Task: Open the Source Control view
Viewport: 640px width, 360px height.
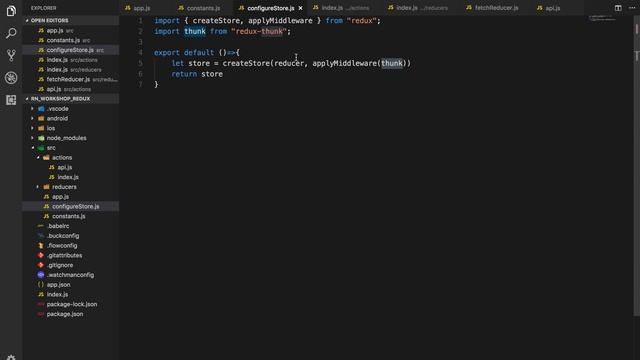Action: (x=11, y=55)
